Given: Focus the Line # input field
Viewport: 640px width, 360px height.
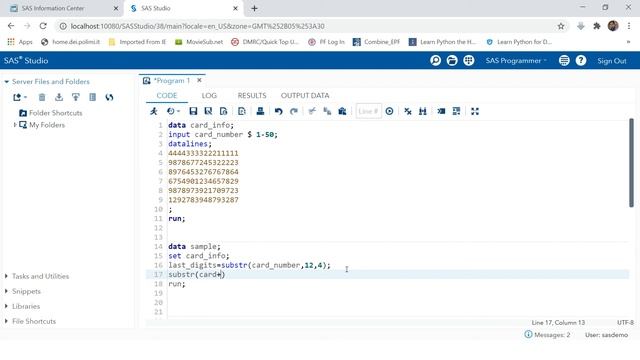Looking at the screenshot, I should tap(368, 111).
